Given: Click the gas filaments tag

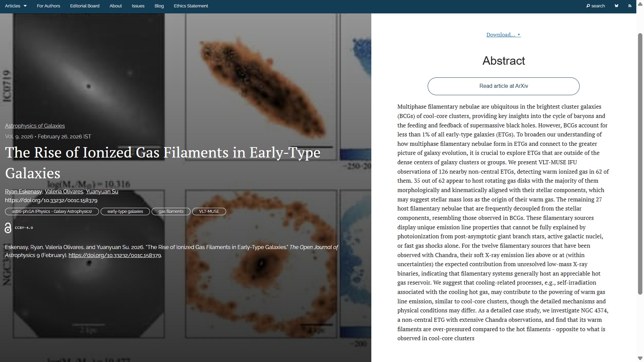Looking at the screenshot, I should tap(171, 212).
